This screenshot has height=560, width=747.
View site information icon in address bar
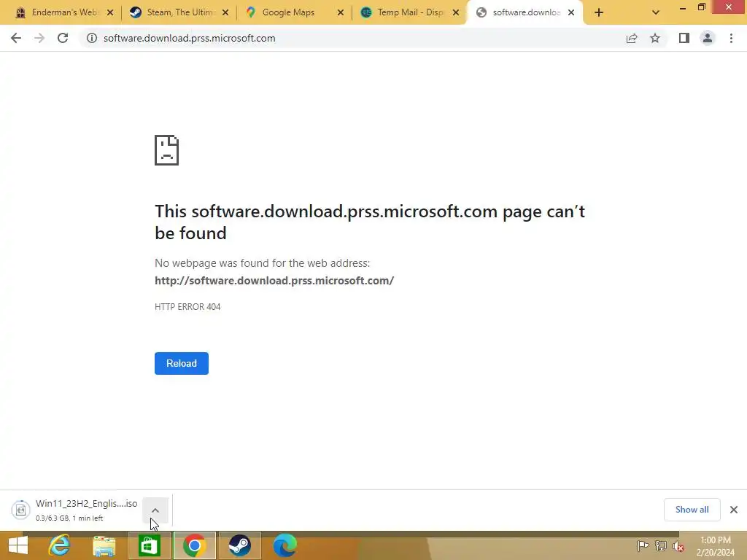point(91,38)
